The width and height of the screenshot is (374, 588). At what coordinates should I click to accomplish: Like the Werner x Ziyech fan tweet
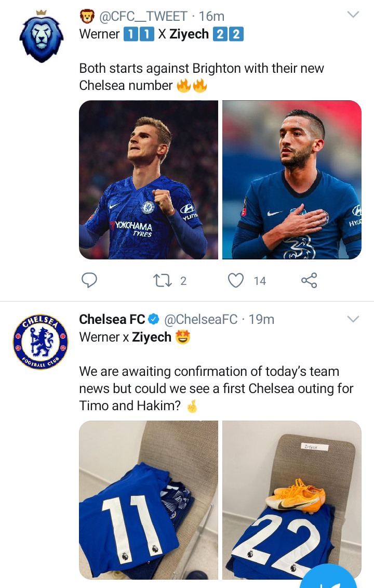tap(236, 281)
